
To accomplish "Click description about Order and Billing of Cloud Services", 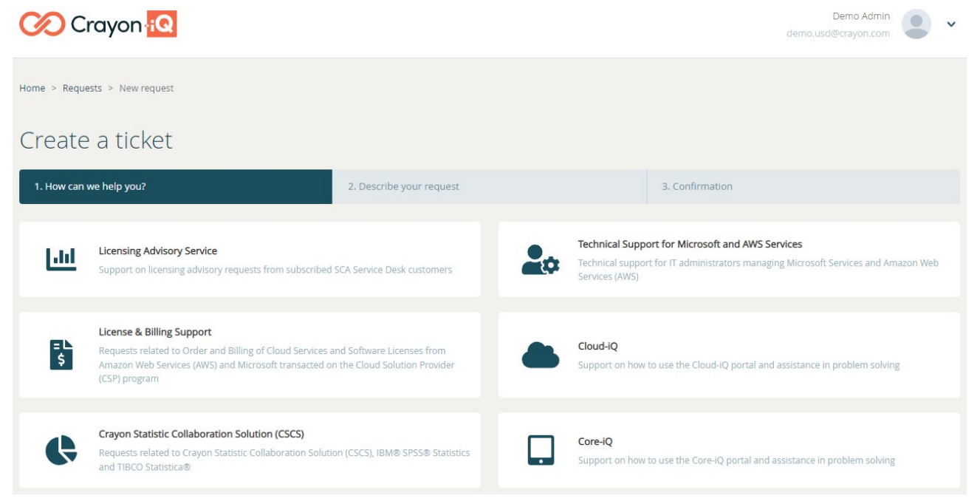I will click(x=277, y=365).
